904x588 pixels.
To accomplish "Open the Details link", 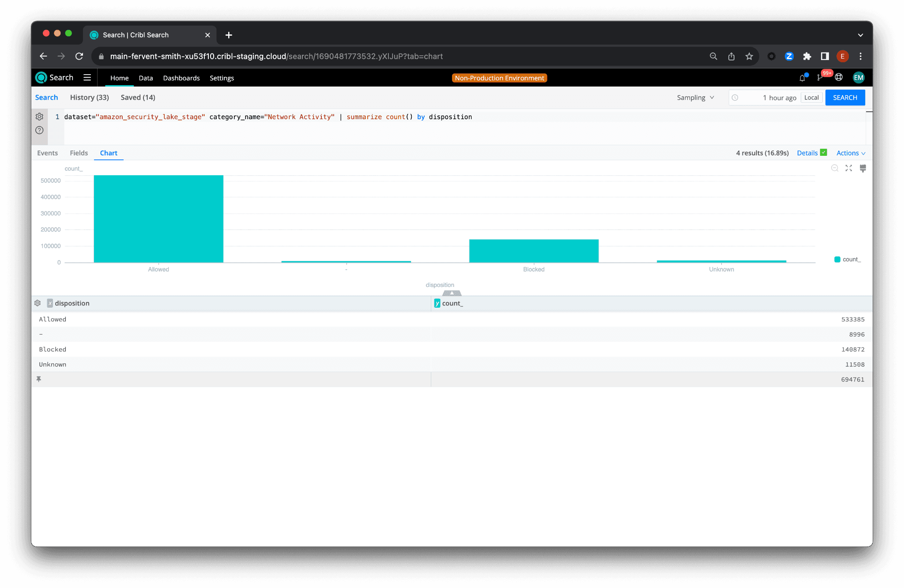I will (807, 153).
